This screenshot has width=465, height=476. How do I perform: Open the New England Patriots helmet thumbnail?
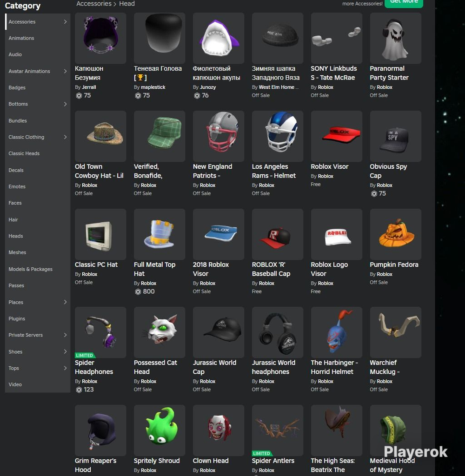pos(219,136)
